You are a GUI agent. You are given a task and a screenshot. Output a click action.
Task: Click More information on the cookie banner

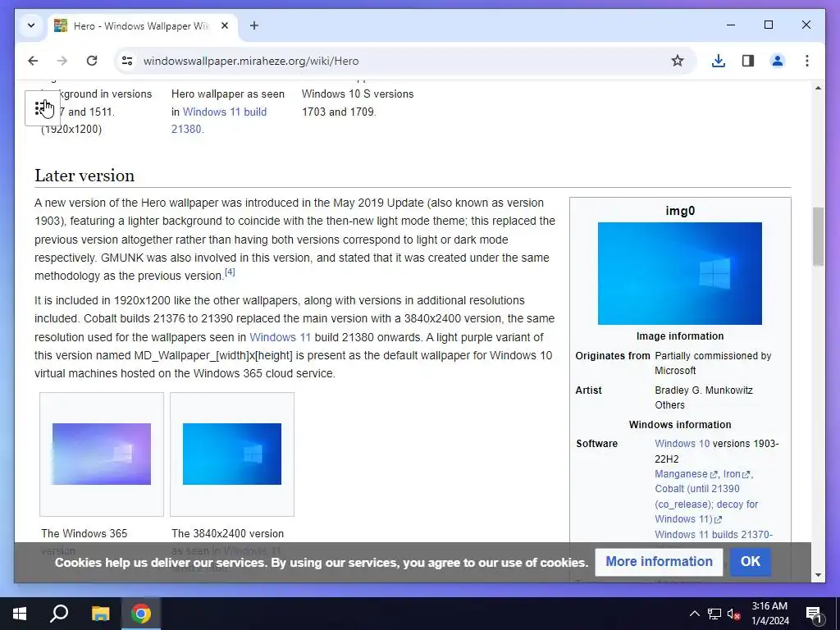point(659,561)
